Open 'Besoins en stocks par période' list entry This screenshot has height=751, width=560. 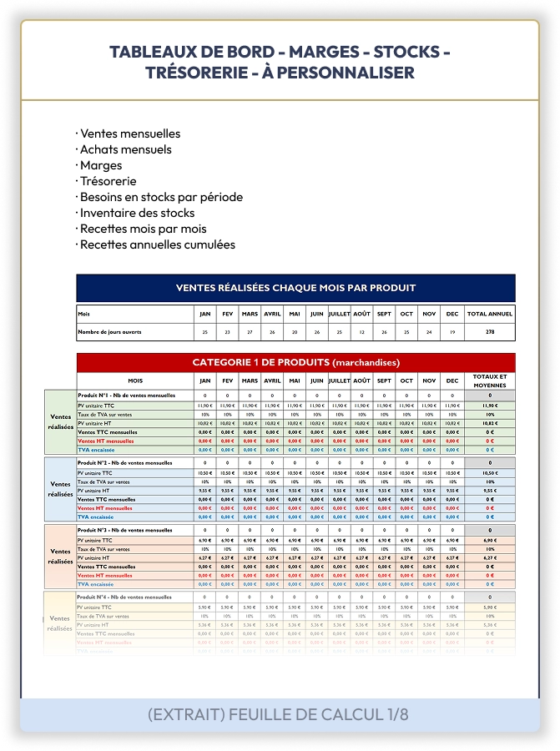coord(161,197)
